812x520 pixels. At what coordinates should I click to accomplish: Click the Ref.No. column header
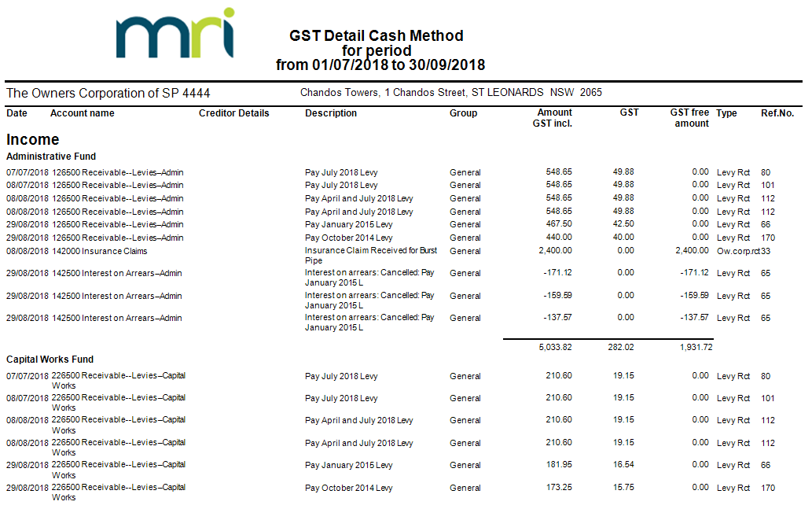pyautogui.click(x=777, y=113)
